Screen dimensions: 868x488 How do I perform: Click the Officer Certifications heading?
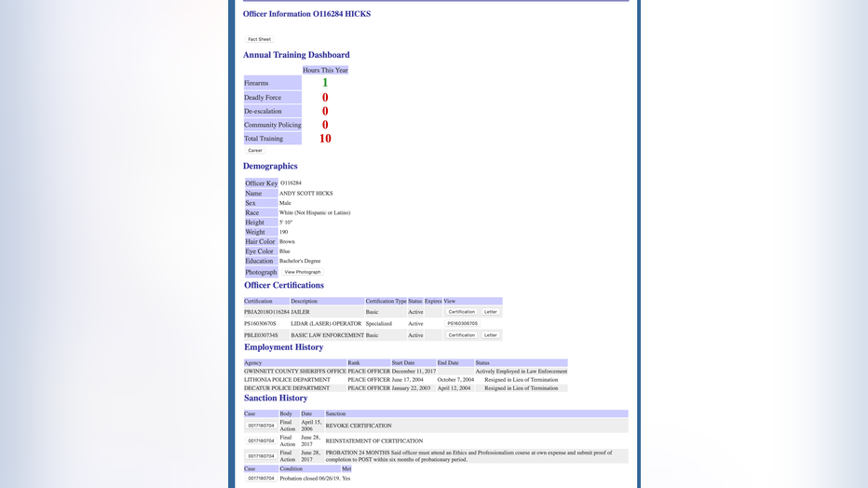[x=284, y=286]
